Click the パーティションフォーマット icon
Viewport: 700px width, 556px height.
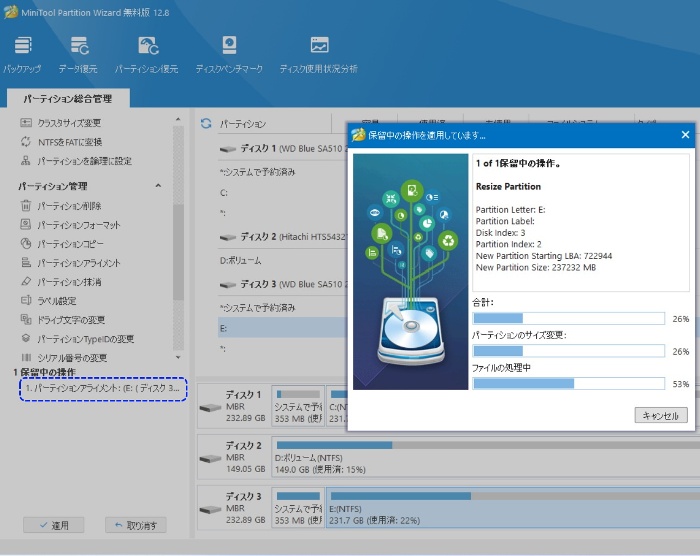point(26,224)
